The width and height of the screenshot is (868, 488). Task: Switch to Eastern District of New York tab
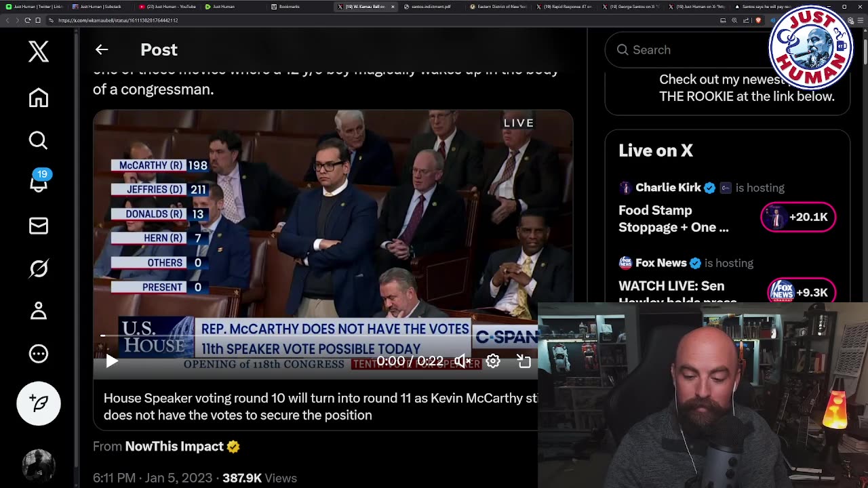(x=498, y=7)
